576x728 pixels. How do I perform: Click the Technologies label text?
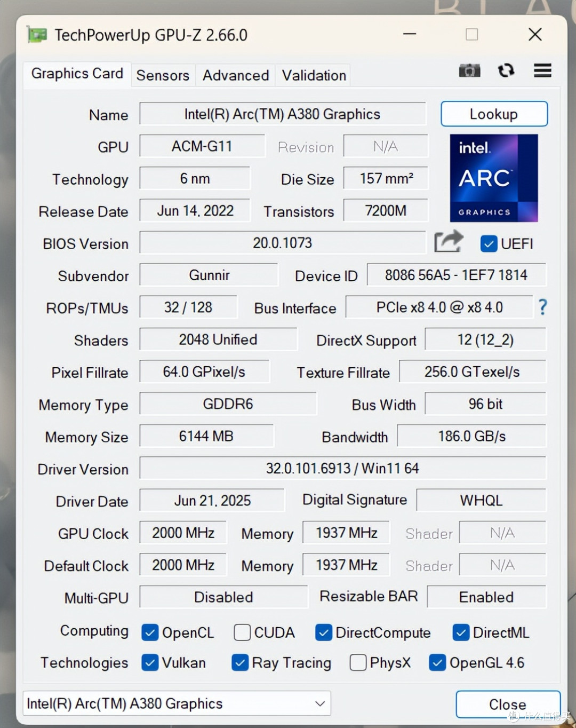[x=84, y=663]
